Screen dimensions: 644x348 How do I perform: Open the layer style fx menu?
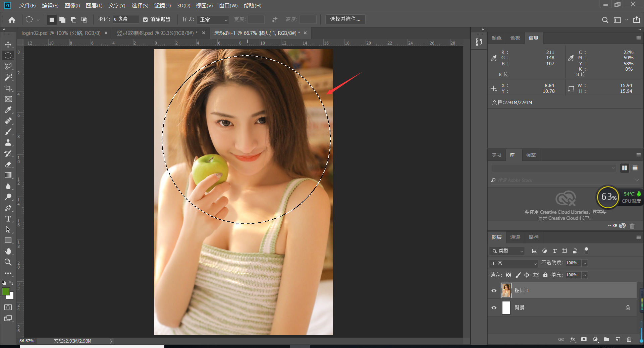coord(573,339)
